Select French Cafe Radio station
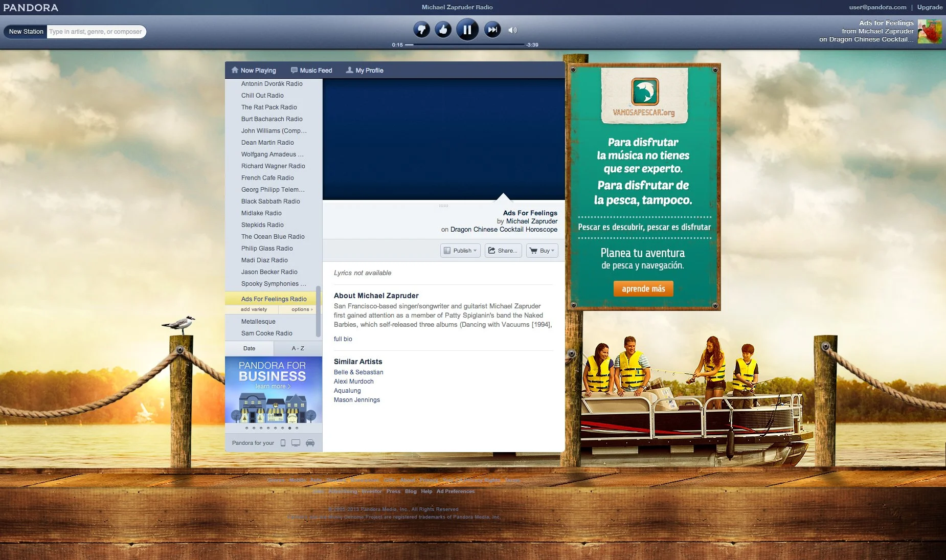Viewport: 946px width, 560px height. point(267,178)
